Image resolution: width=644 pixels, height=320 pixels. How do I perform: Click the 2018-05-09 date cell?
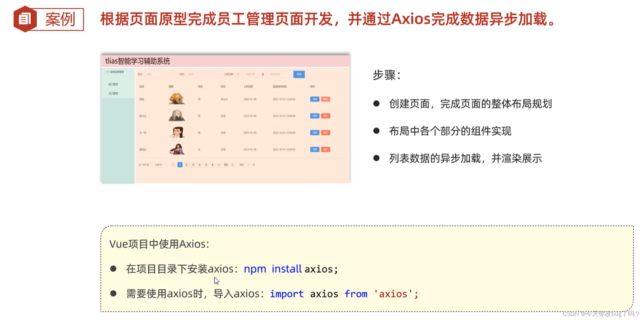tap(250, 150)
